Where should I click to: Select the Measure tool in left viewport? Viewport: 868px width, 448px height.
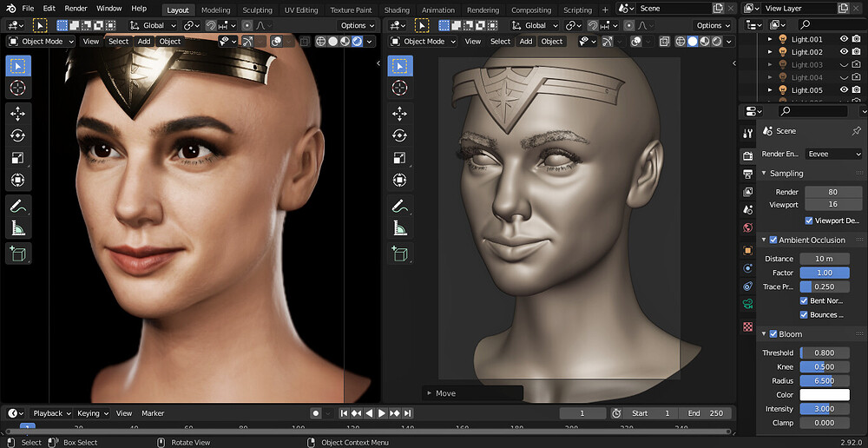[18, 227]
